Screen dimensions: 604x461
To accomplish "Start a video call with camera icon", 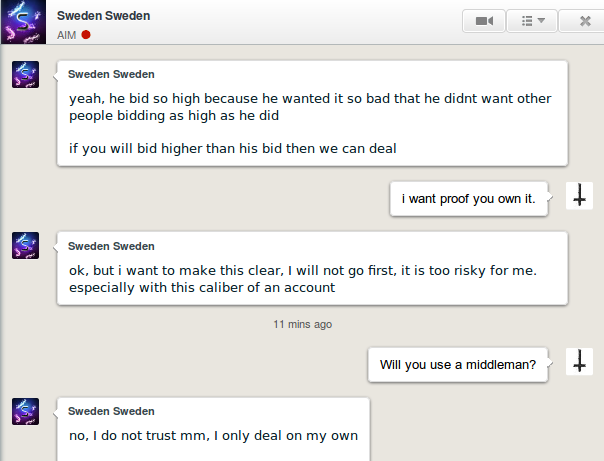I will (484, 21).
